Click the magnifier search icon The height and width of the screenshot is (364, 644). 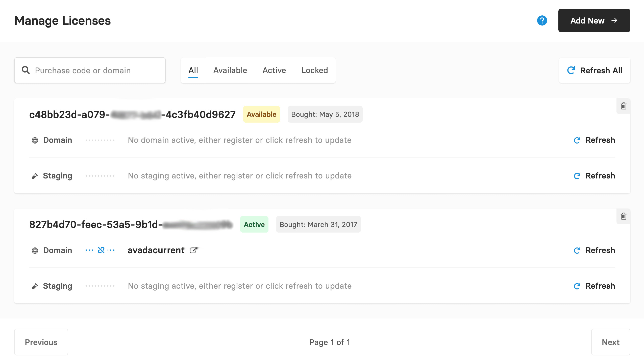click(26, 70)
